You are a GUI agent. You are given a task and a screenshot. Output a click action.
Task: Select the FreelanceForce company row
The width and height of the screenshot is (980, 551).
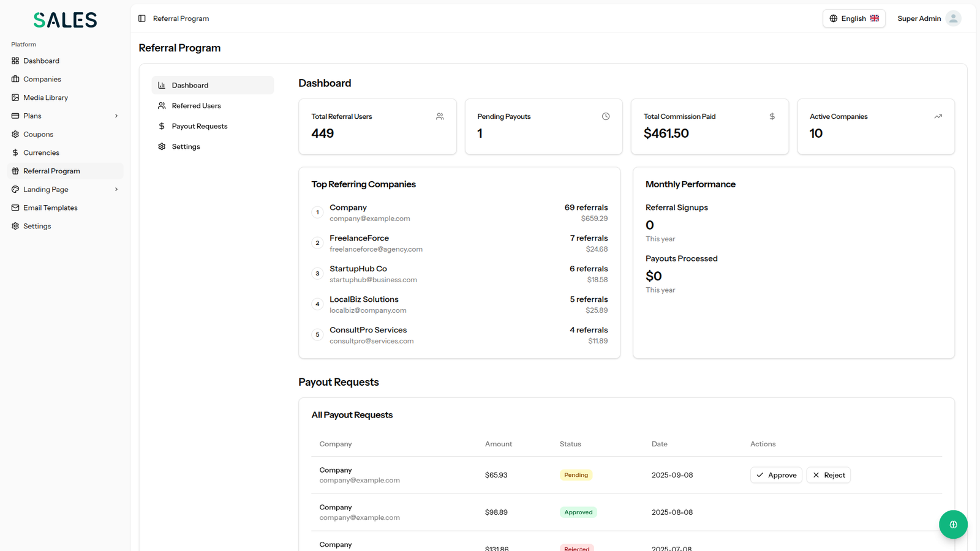point(459,243)
